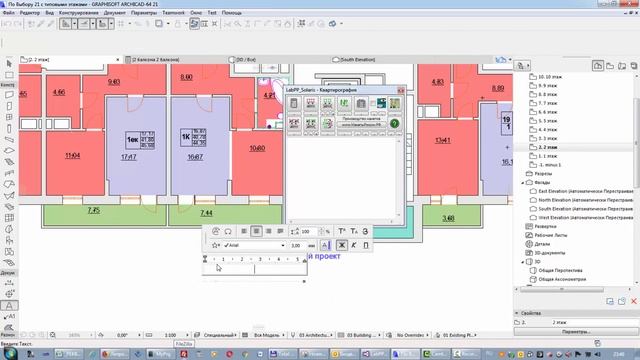
Task: Open 01 Existing Plan dropdown in status bar
Action: click(456, 335)
